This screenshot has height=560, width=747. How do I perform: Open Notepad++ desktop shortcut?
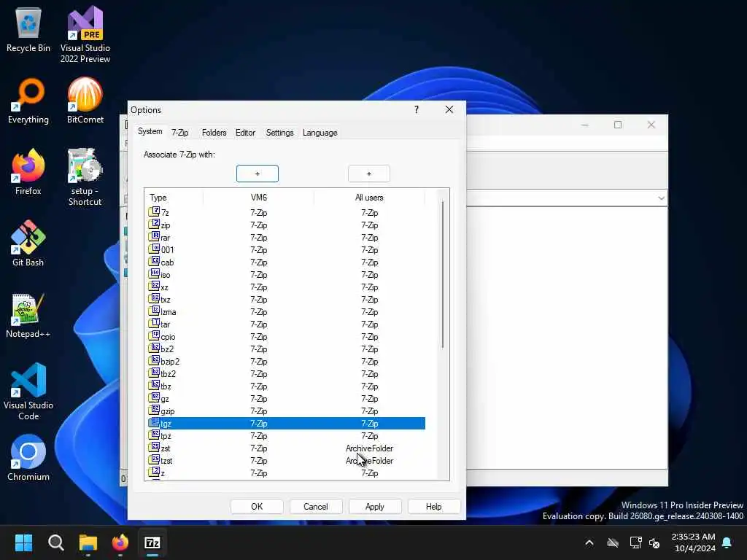click(x=28, y=315)
